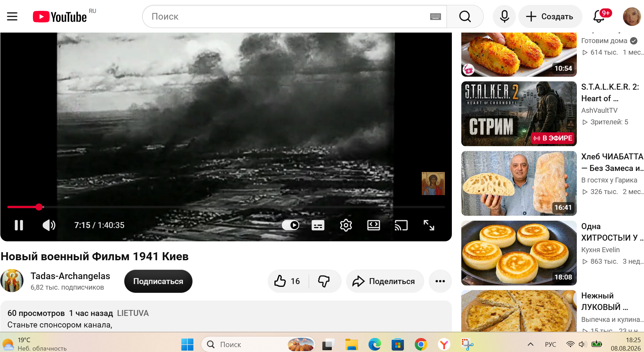Mute the video volume

tap(49, 225)
